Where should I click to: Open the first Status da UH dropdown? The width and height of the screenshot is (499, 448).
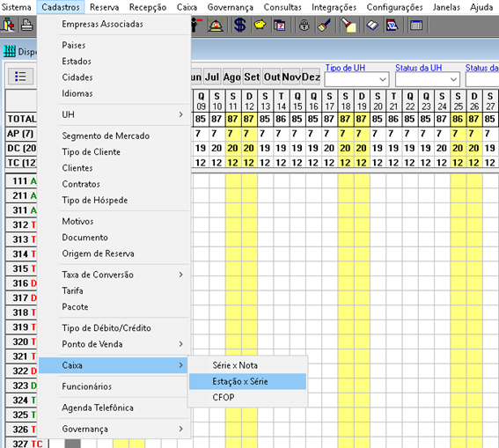pos(428,79)
